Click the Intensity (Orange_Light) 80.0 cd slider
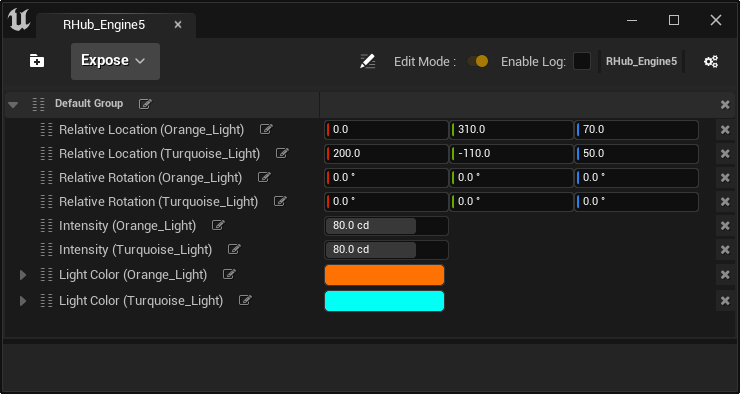740x394 pixels. [386, 226]
